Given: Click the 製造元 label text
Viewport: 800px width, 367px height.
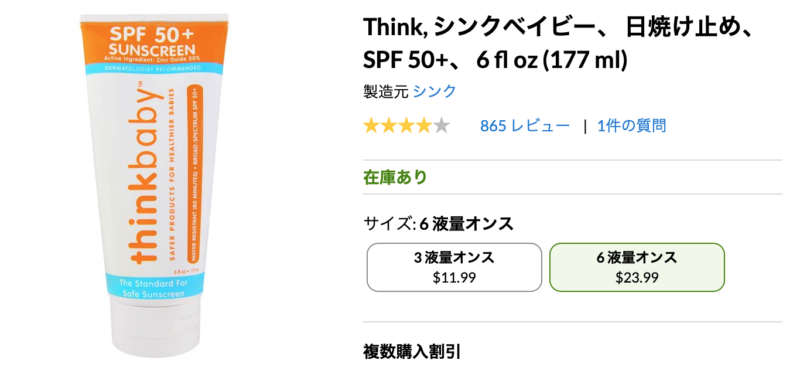Looking at the screenshot, I should click(x=386, y=91).
